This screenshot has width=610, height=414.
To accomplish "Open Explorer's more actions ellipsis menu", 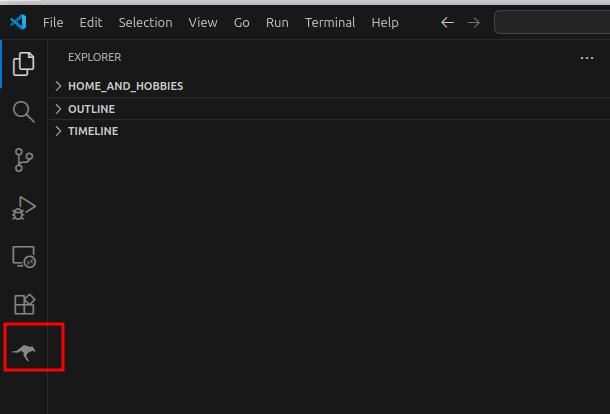I will click(x=587, y=58).
